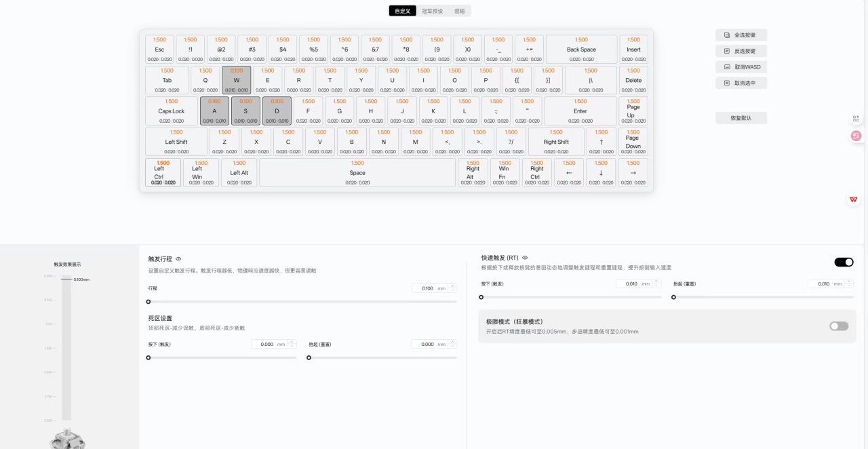Click the 取消选中 deselect button

pyautogui.click(x=741, y=83)
